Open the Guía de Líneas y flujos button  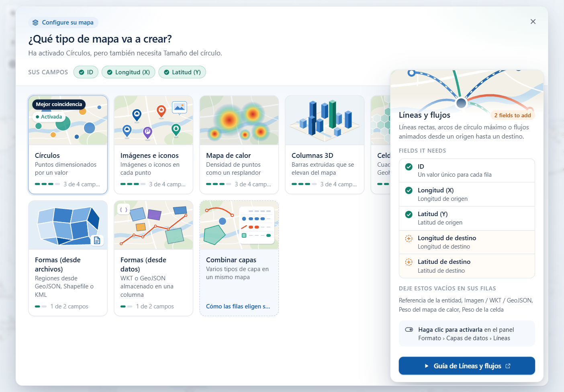(467, 366)
